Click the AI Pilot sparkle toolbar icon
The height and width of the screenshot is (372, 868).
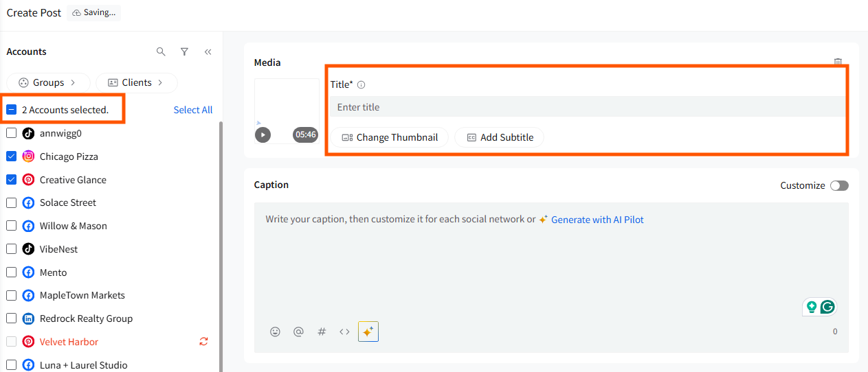coord(368,332)
